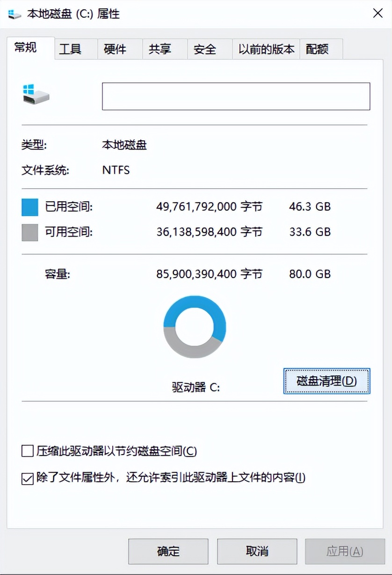Click the blue used space legend square

(x=29, y=207)
